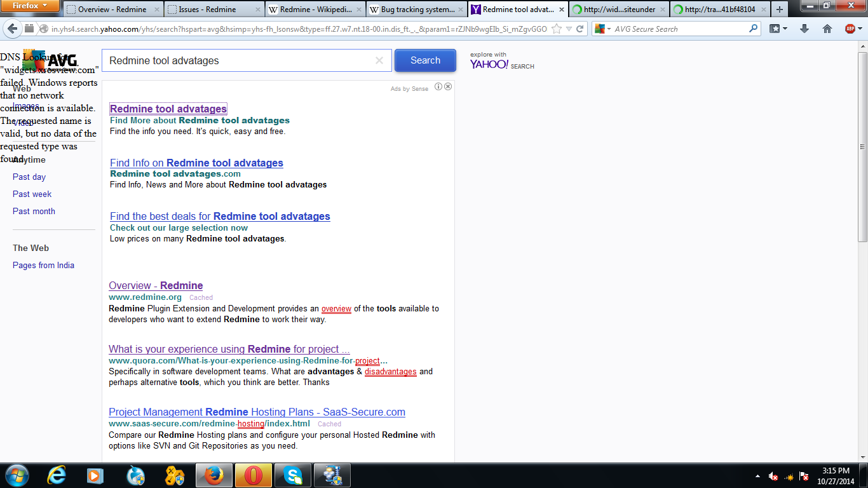868x488 pixels.
Task: Filter results to Past day
Action: [29, 177]
